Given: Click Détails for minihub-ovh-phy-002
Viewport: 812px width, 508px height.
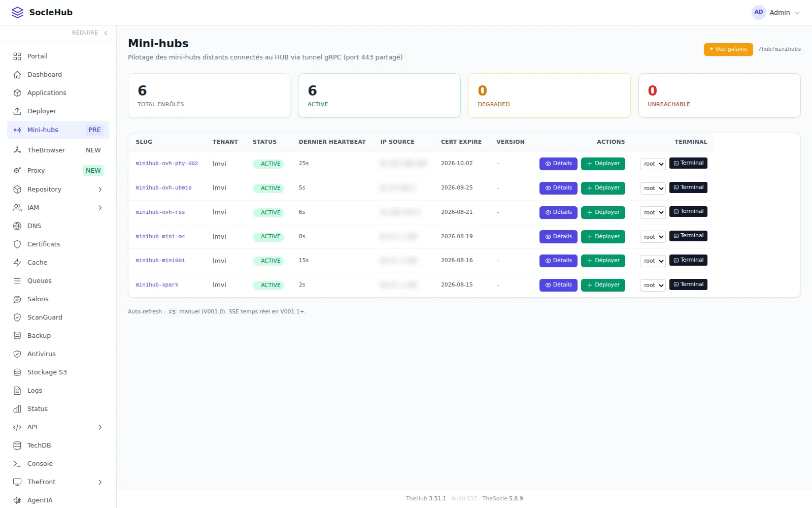Looking at the screenshot, I should 558,164.
